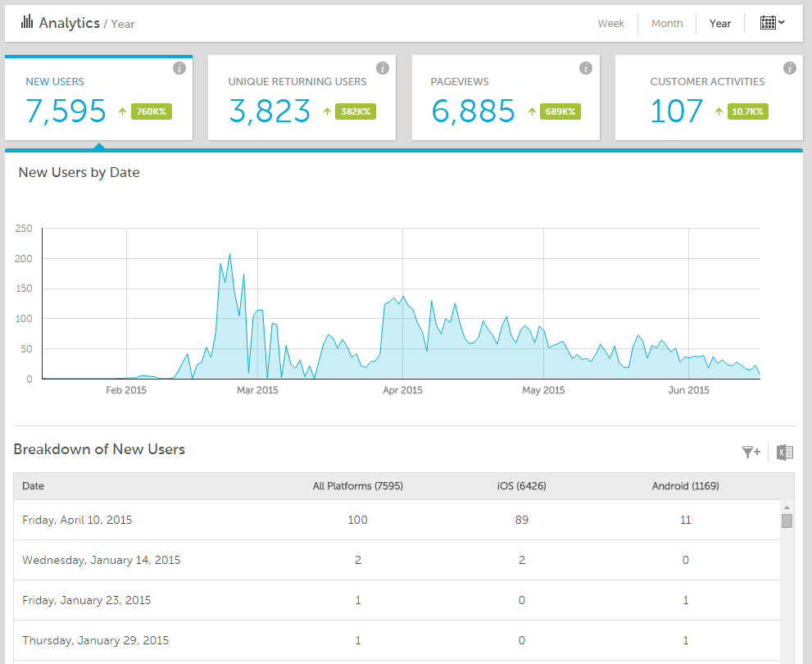Click the info icon on Pageviews card
Viewport: 812px width, 664px height.
click(x=586, y=68)
